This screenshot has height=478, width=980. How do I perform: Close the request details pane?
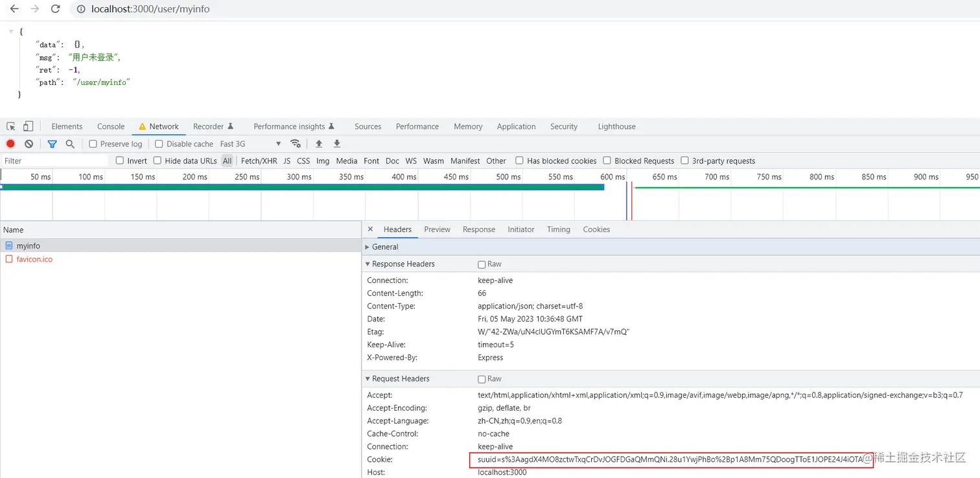[370, 229]
